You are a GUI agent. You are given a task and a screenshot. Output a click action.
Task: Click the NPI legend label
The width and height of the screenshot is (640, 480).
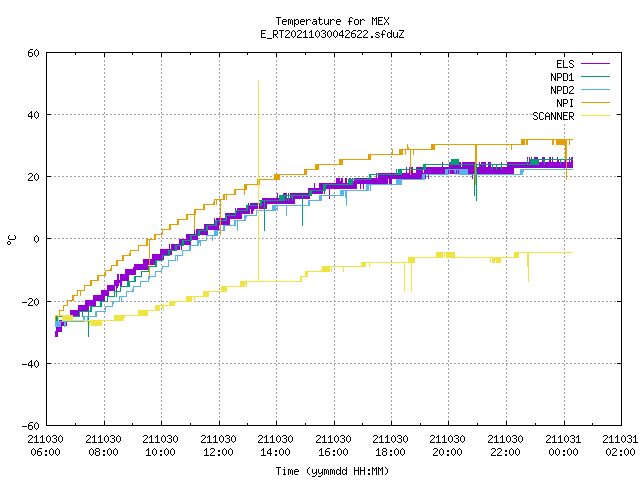pos(565,103)
